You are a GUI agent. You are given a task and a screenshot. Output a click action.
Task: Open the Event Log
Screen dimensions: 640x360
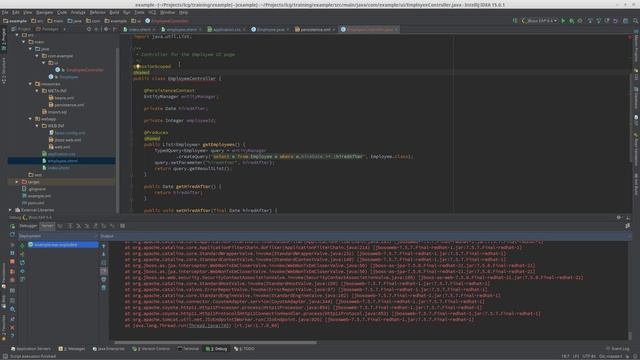point(618,349)
